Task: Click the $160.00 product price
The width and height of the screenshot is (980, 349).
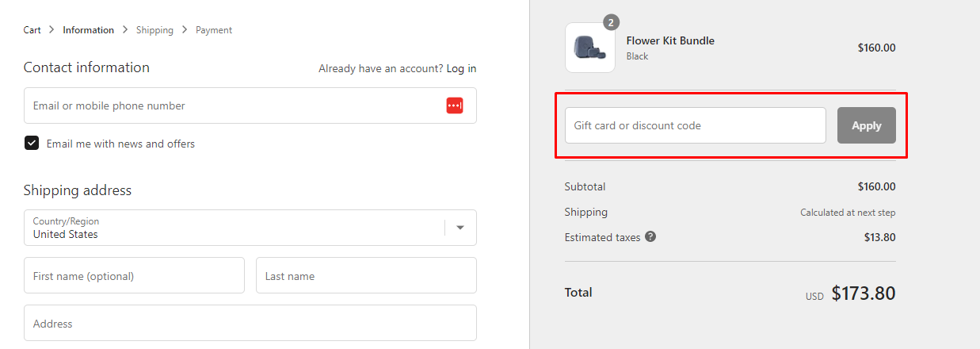Action: [x=877, y=48]
